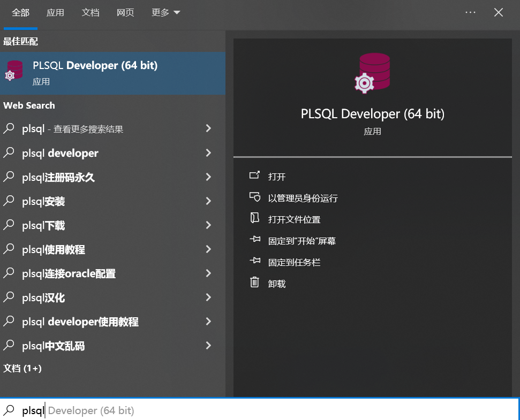Choose 固定到任务栏

click(294, 263)
